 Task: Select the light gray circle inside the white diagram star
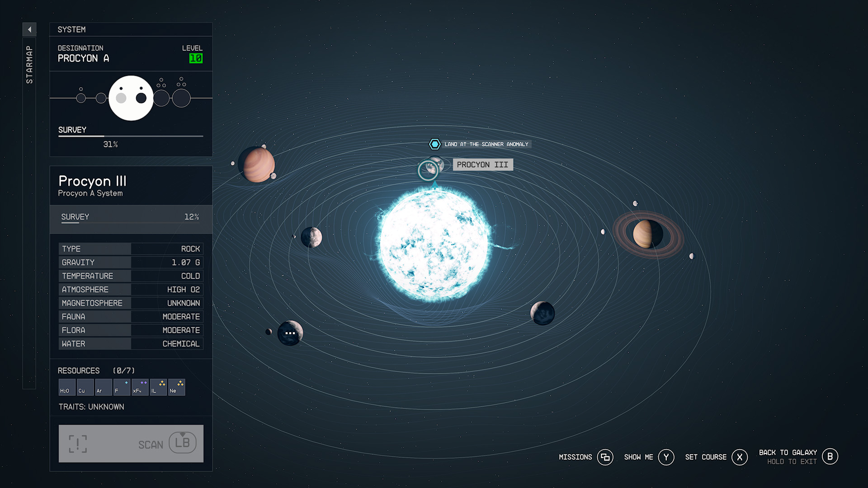[121, 98]
